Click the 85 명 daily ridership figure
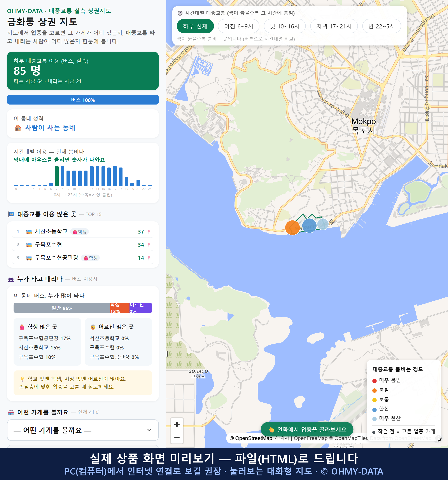The width and height of the screenshot is (448, 480). 27,71
